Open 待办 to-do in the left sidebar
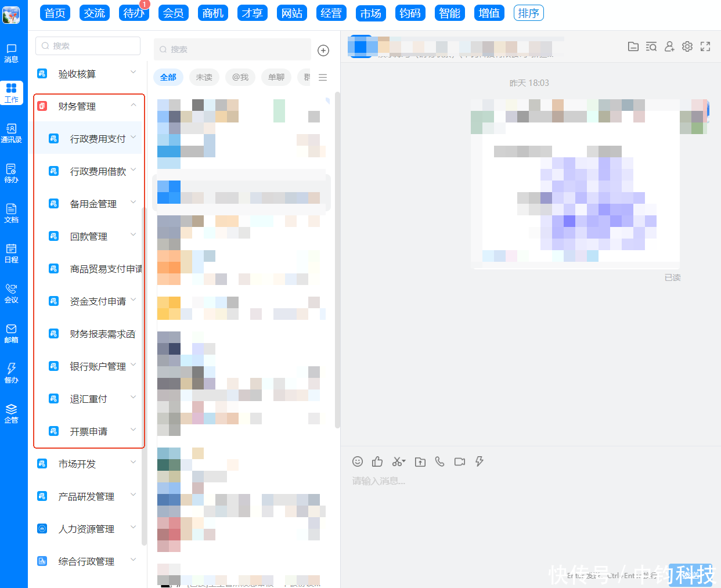Screen dimensions: 721x588 pos(11,173)
